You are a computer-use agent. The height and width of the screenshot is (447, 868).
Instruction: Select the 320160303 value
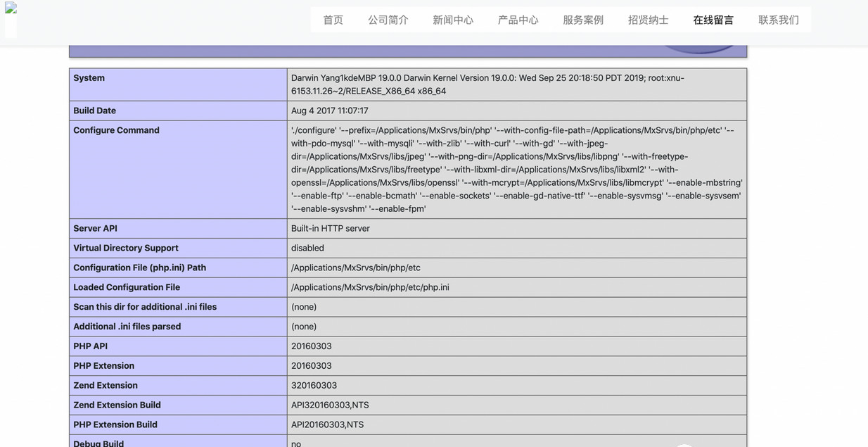click(x=314, y=386)
